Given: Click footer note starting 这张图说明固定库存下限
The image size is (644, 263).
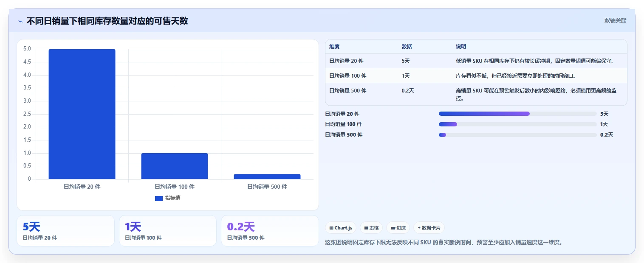Looking at the screenshot, I should point(443,243).
